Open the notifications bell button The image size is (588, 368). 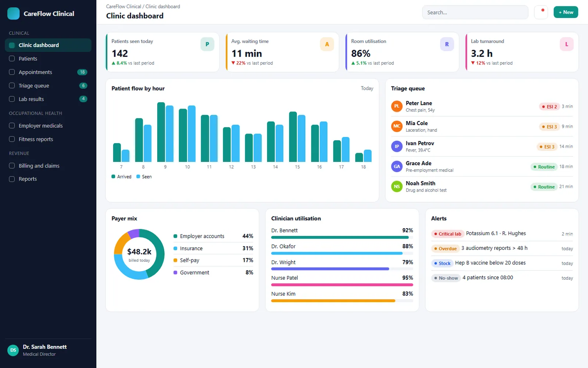pos(541,12)
